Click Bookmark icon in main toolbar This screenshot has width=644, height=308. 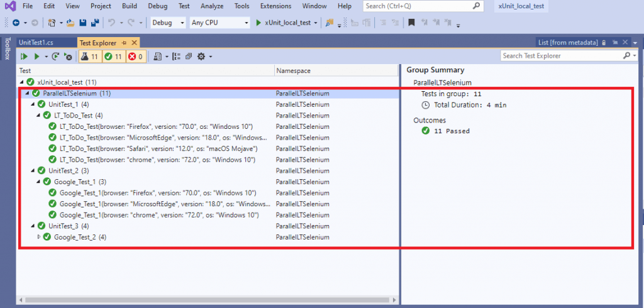pyautogui.click(x=411, y=23)
